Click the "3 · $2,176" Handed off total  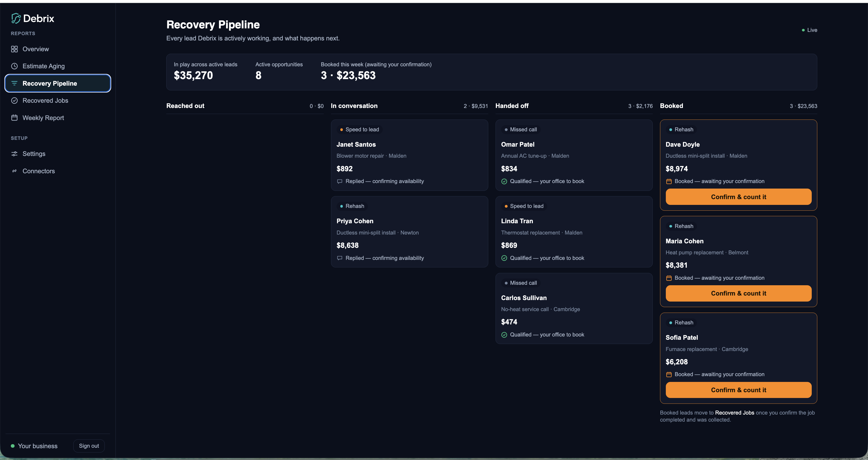tap(640, 106)
